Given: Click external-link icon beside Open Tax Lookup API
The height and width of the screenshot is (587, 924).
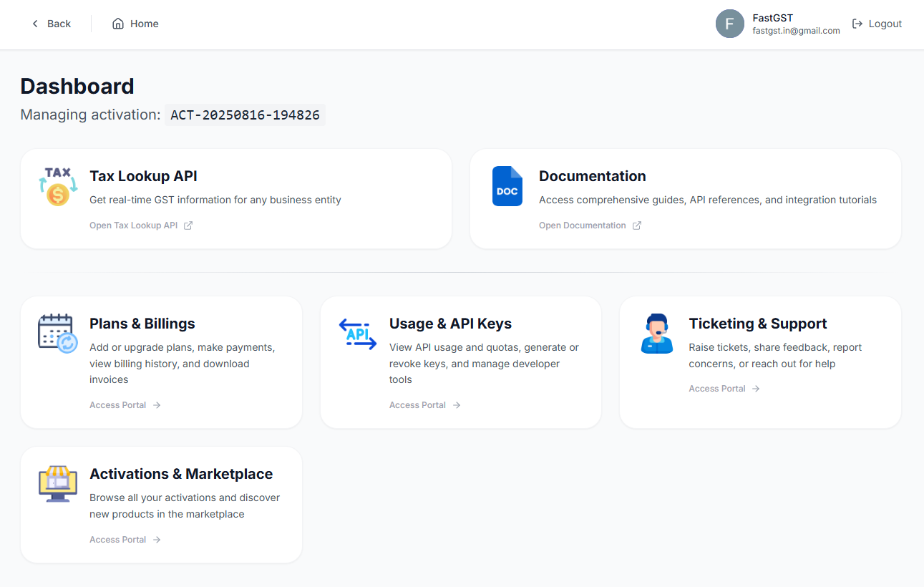Looking at the screenshot, I should coord(188,225).
